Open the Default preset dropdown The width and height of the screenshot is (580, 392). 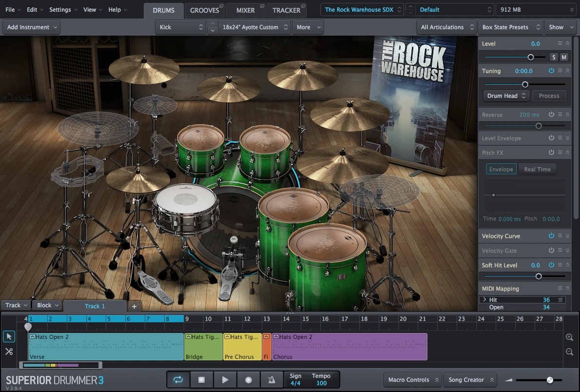[x=455, y=10]
